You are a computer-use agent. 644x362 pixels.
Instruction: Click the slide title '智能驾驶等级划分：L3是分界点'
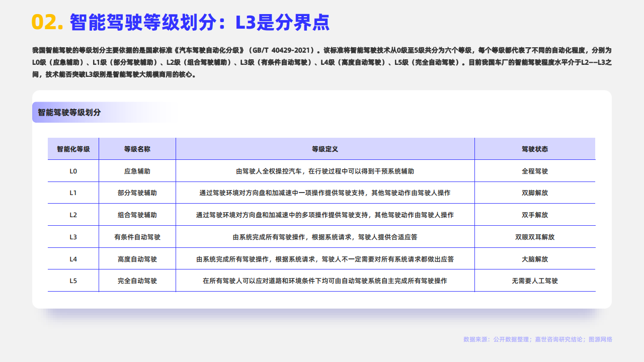[x=200, y=22]
